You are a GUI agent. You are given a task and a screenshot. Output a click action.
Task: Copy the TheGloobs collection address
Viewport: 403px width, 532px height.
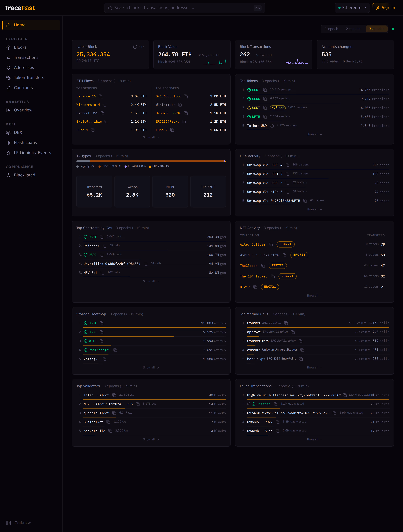pyautogui.click(x=263, y=266)
